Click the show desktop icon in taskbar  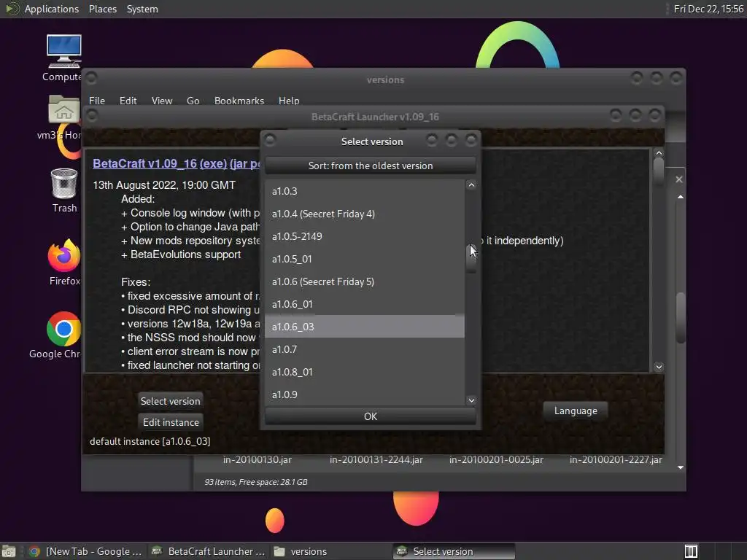[x=9, y=551]
